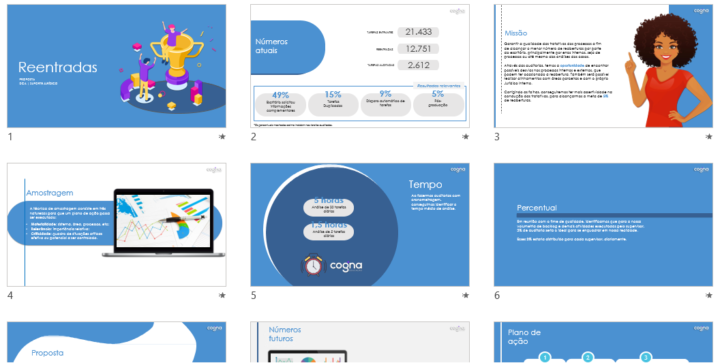Screen dimensions: 720x363
Task: Click the animation star icon under slide 4
Action: pos(222,295)
